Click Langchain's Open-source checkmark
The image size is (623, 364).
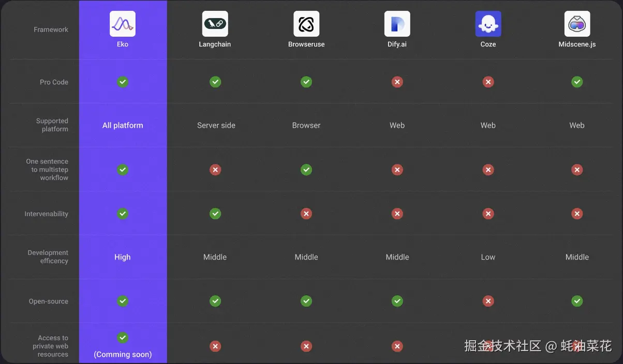(x=215, y=301)
